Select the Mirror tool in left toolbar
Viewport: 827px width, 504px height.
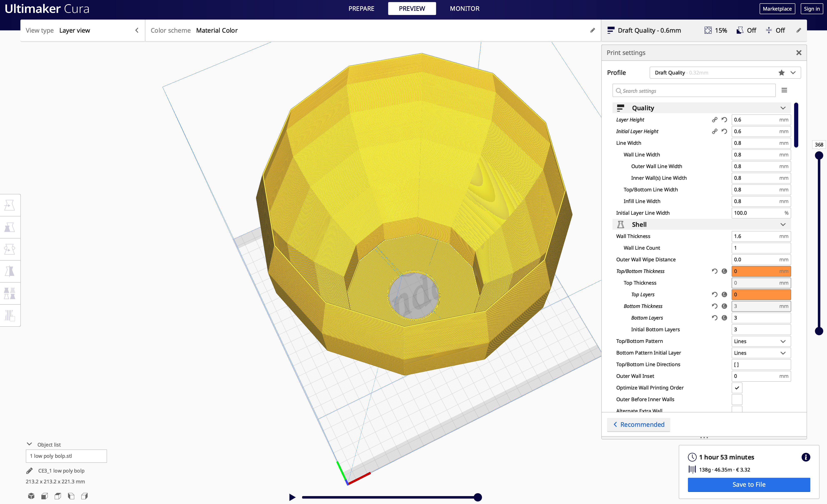tap(9, 271)
